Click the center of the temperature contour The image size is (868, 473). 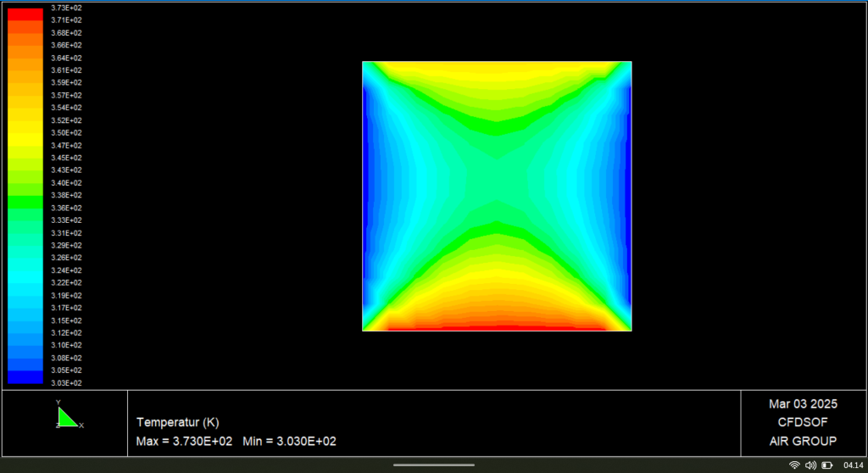497,196
